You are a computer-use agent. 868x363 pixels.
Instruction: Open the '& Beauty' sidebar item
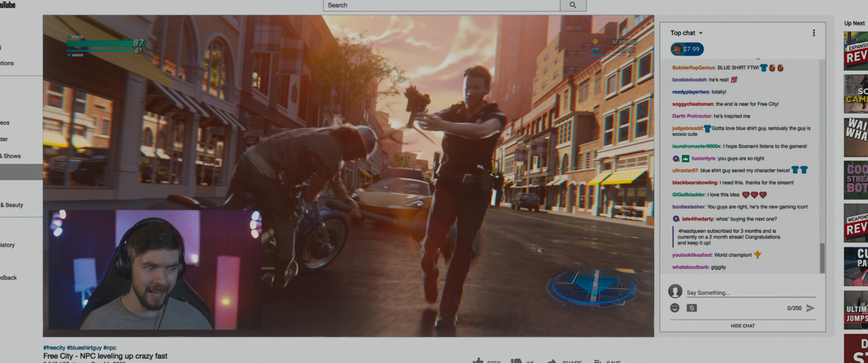pos(12,205)
